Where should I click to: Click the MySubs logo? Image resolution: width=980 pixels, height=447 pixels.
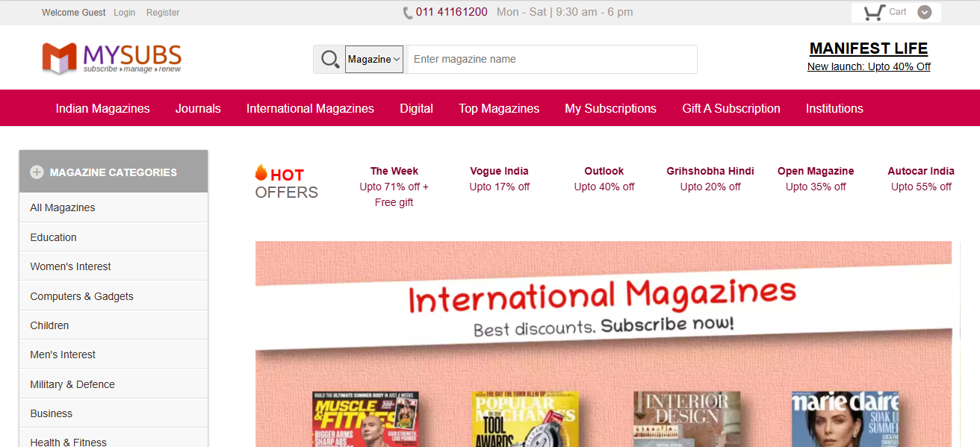point(111,58)
